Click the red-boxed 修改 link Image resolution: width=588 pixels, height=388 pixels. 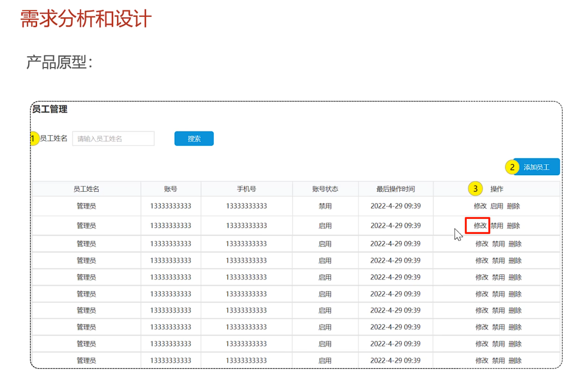480,226
